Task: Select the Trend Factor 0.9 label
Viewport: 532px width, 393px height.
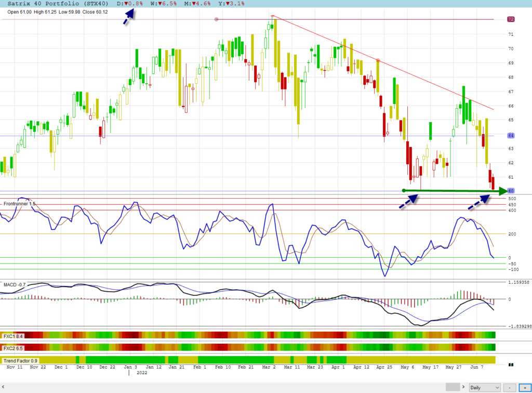Action: (20, 361)
